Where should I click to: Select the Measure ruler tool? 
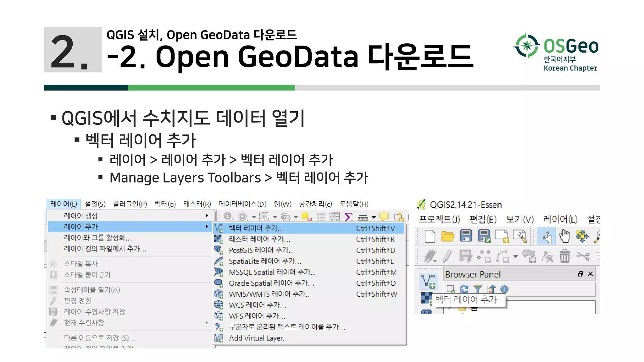(363, 217)
